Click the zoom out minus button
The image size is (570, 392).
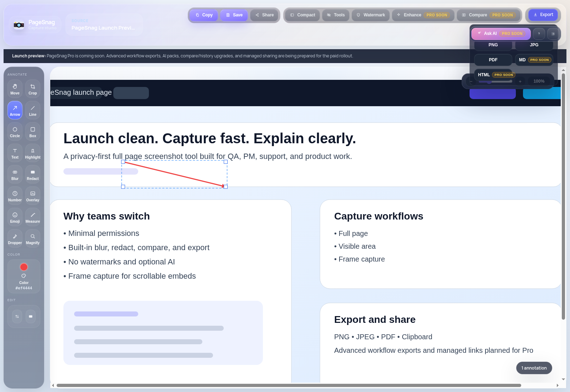[471, 81]
